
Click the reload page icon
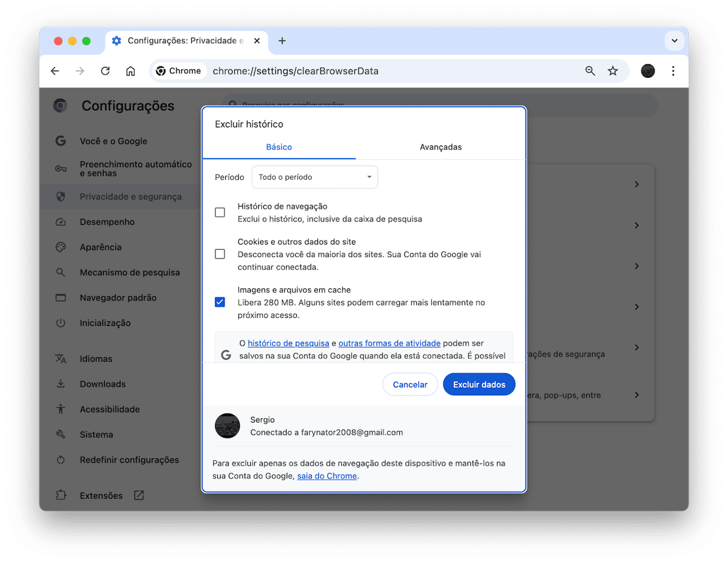pyautogui.click(x=105, y=71)
